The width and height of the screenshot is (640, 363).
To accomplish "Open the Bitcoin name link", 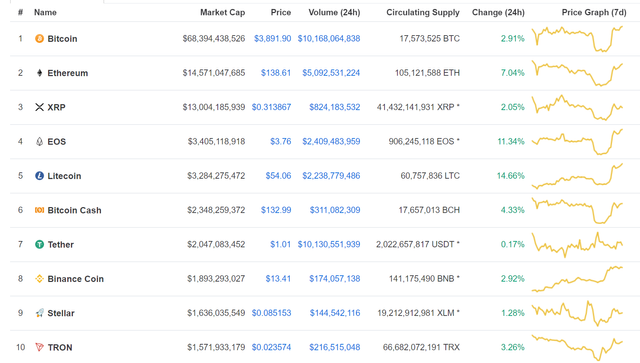I will tap(62, 39).
